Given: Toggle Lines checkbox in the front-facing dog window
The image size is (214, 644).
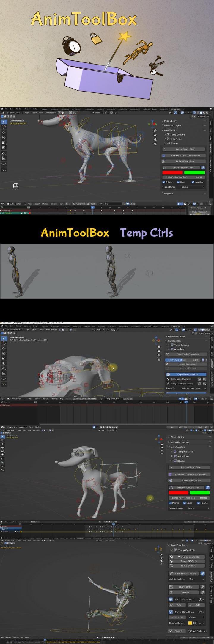Looking at the screenshot, I should pos(184,503).
